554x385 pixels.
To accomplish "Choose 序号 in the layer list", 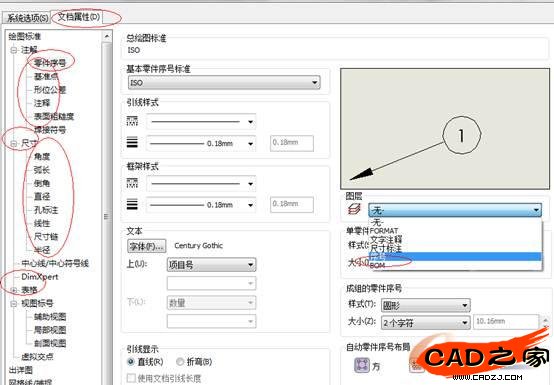I will [x=455, y=257].
